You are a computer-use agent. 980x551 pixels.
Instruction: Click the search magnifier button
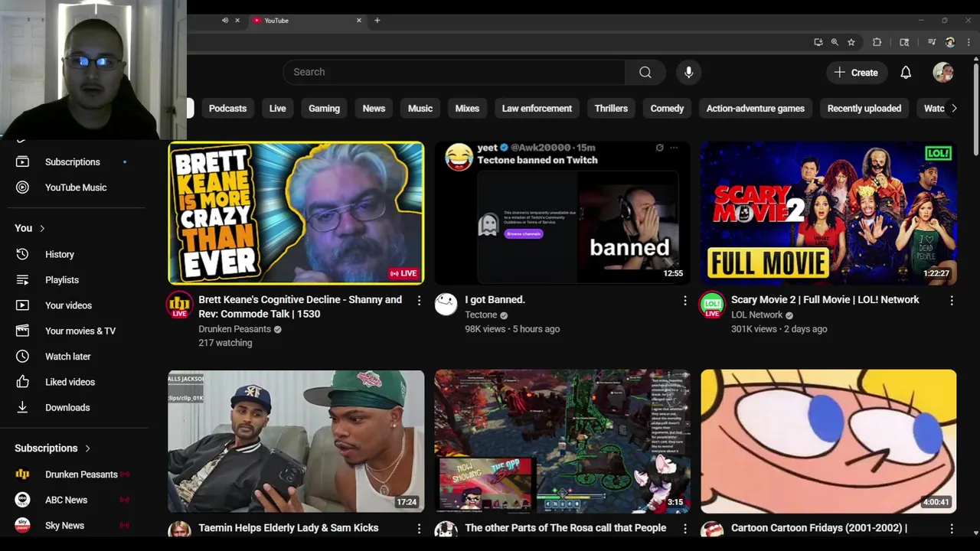(645, 72)
